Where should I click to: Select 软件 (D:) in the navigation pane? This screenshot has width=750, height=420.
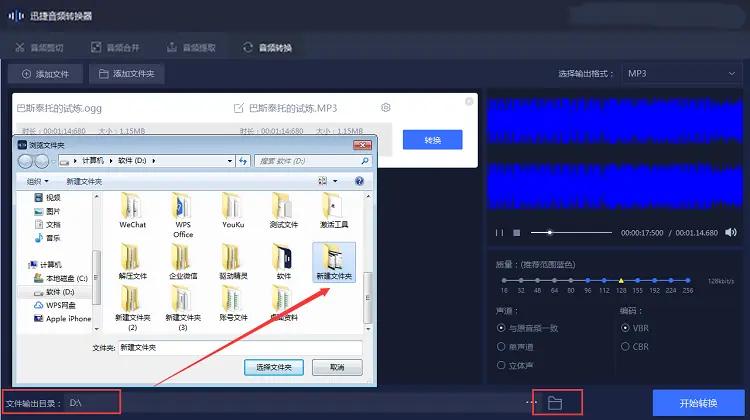[x=54, y=292]
